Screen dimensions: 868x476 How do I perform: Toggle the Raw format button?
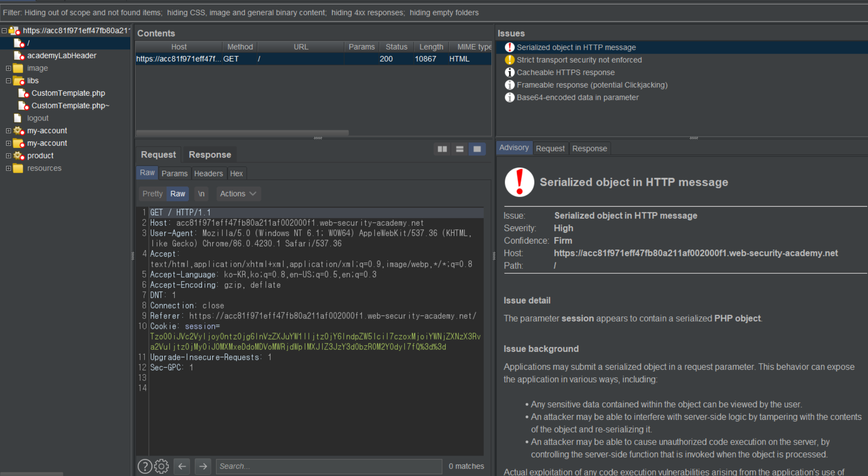(x=178, y=194)
